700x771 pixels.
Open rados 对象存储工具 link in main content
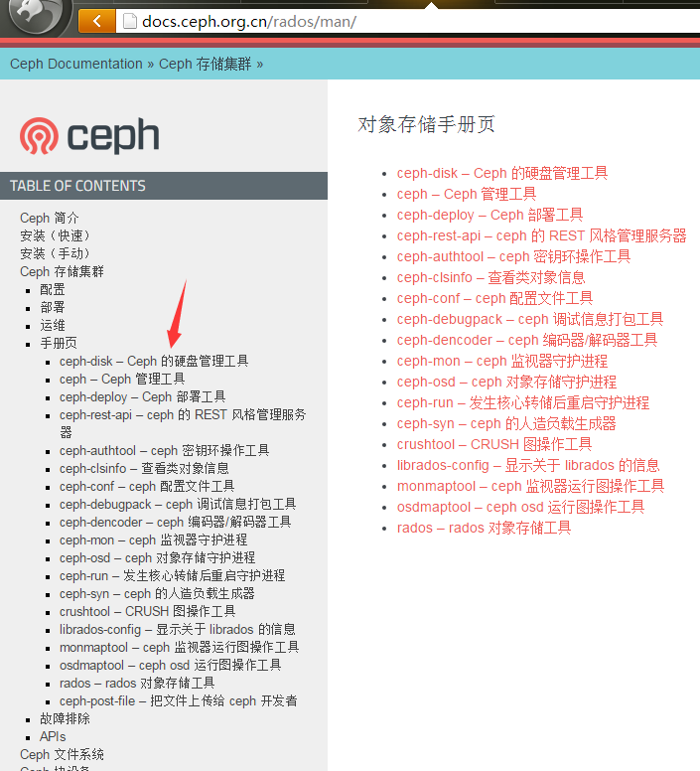click(x=484, y=528)
